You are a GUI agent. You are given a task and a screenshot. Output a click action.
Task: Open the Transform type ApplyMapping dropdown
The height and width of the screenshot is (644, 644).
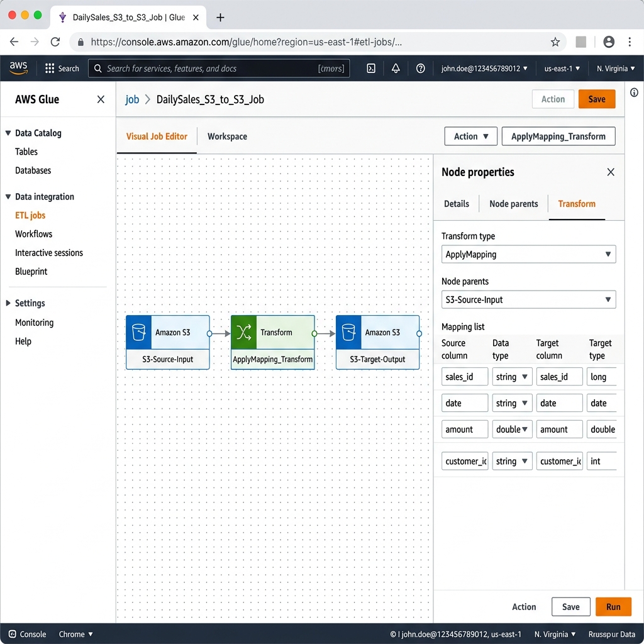(528, 254)
